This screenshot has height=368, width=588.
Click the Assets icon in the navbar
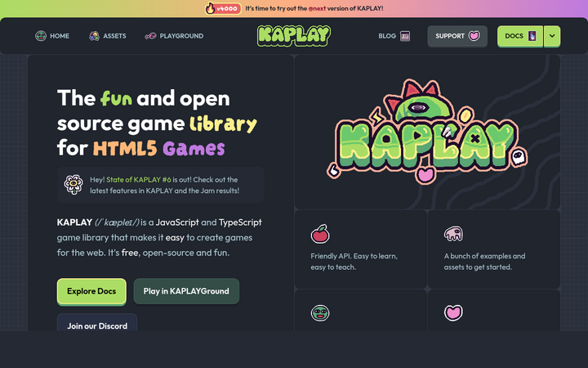94,36
